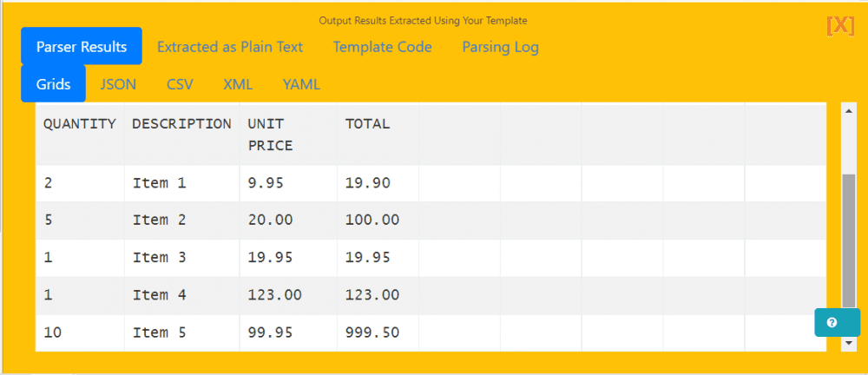This screenshot has width=868, height=375.
Task: Open the Template Code tab
Action: point(382,47)
